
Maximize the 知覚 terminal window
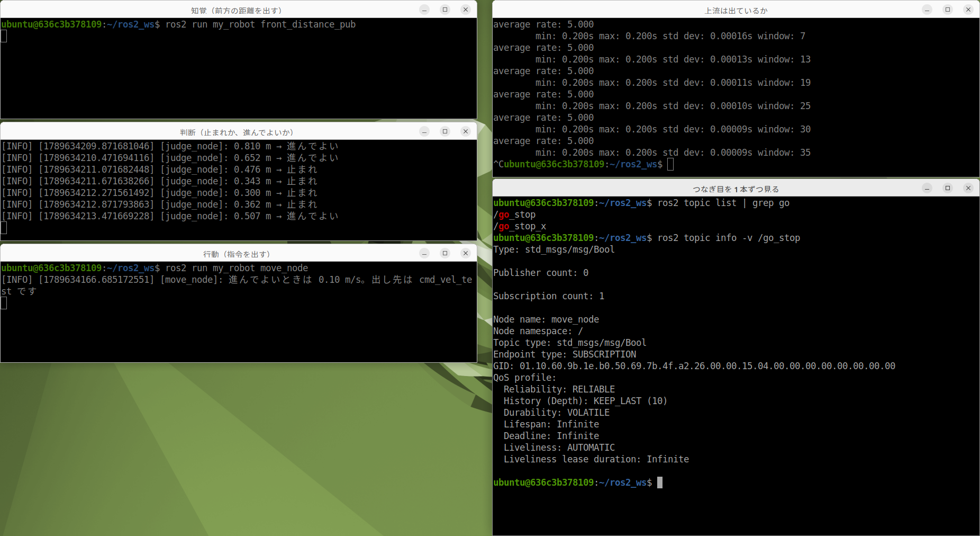pos(445,10)
